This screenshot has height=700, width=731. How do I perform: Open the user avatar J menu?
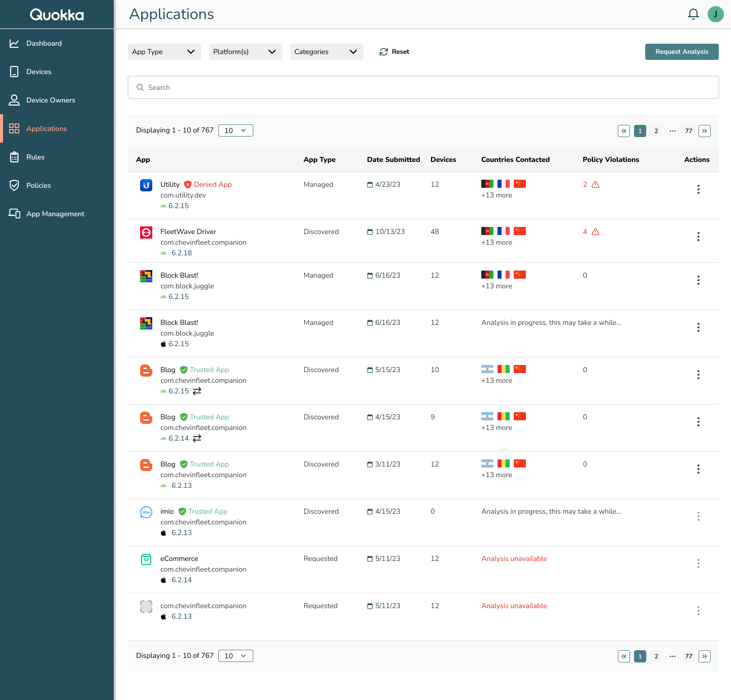tap(716, 14)
